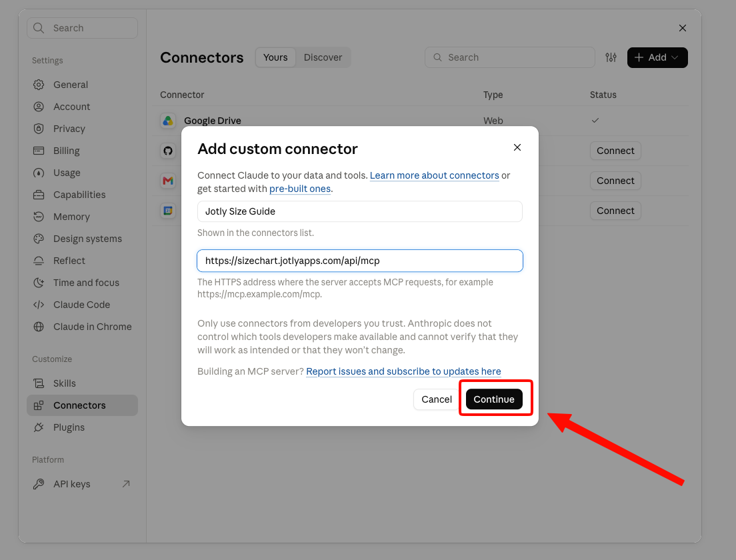Click the magnifier icon in the sidebar search
The image size is (736, 560).
click(39, 28)
